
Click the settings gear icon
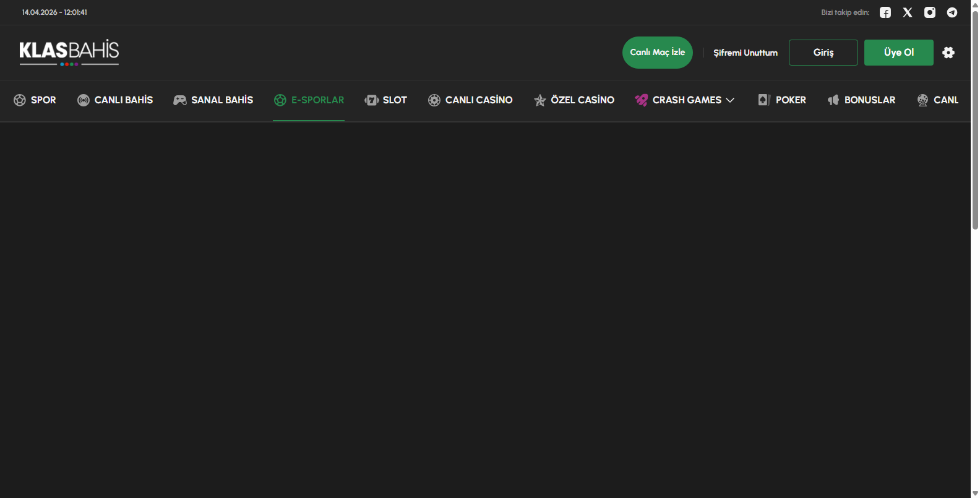(948, 53)
